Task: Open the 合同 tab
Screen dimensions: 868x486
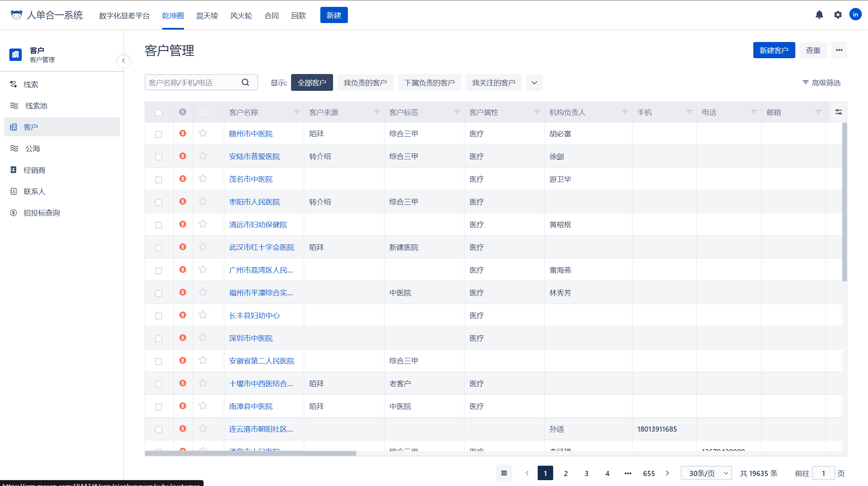Action: 271,15
